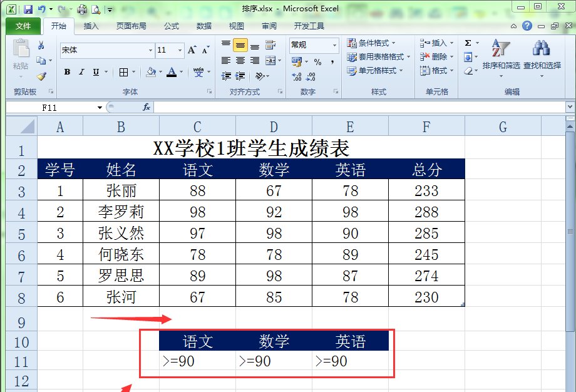Decrease font size with small A icon
The width and height of the screenshot is (576, 392).
pyautogui.click(x=205, y=50)
